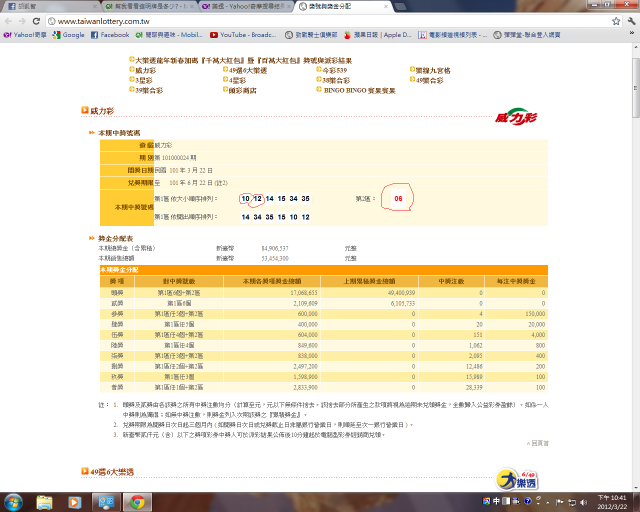The image size is (640, 512).
Task: Reload the page with the refresh icon
Action: [x=36, y=21]
